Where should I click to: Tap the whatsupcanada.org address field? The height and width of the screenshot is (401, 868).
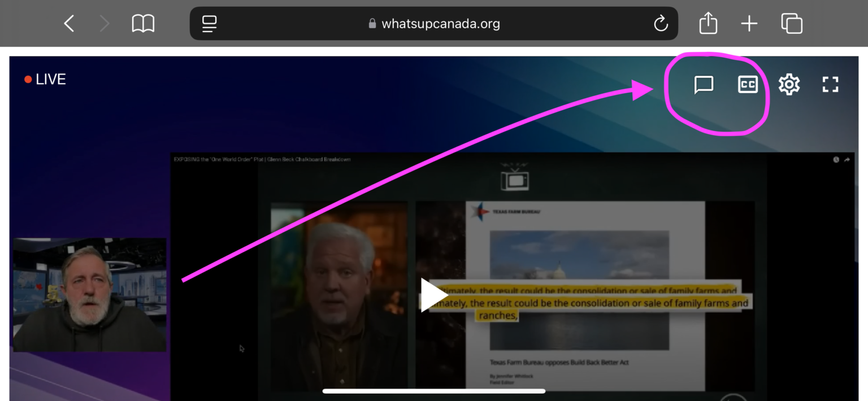pyautogui.click(x=440, y=24)
